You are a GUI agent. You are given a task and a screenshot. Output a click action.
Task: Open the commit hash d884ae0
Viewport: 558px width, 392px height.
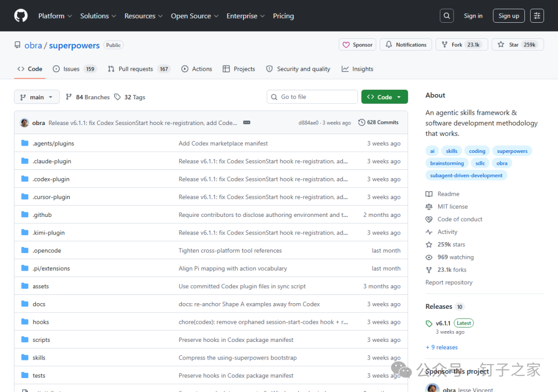coord(308,123)
